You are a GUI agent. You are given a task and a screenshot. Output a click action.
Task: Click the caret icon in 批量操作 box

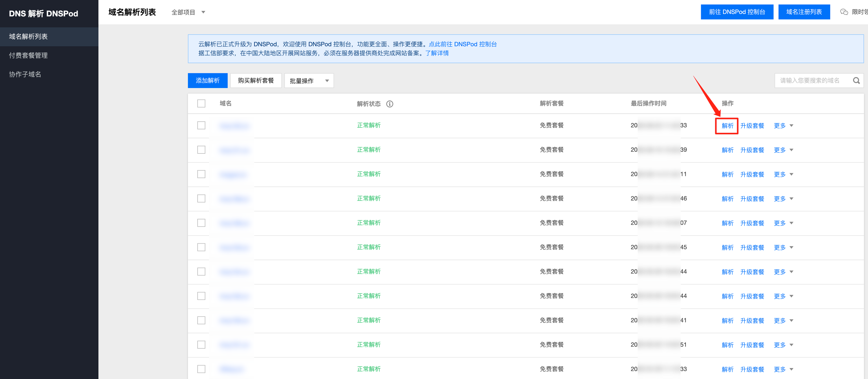327,81
